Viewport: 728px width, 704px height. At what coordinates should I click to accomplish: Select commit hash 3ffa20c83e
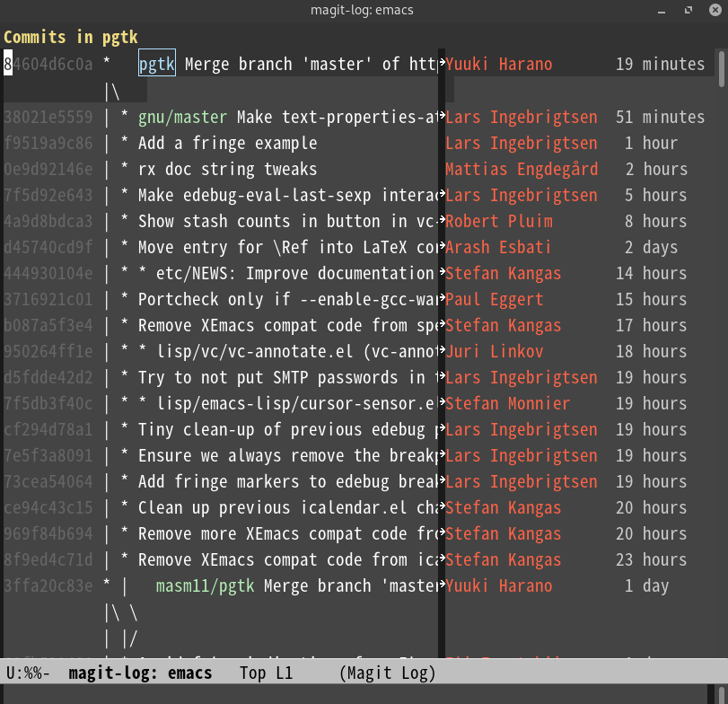[x=48, y=585]
